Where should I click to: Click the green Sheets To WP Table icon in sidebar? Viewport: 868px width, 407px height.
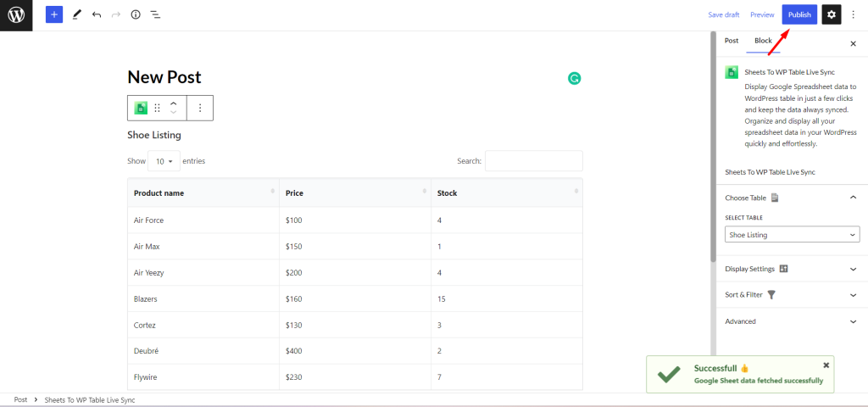(732, 72)
